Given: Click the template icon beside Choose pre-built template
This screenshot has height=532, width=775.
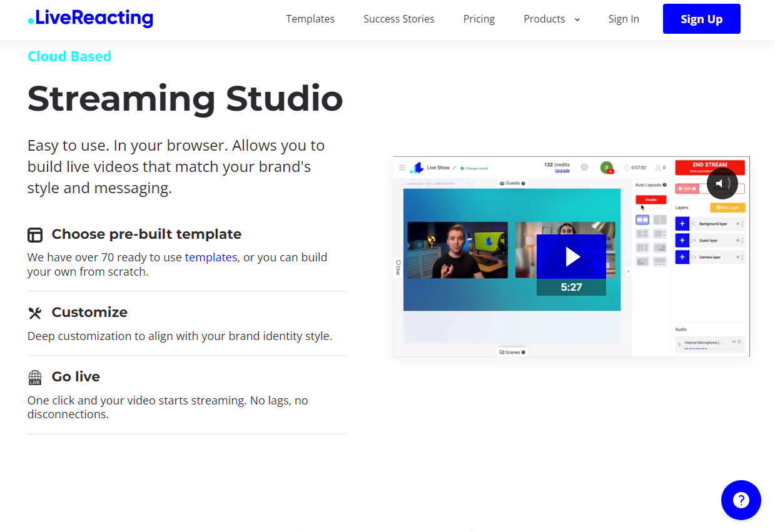Looking at the screenshot, I should 35,235.
